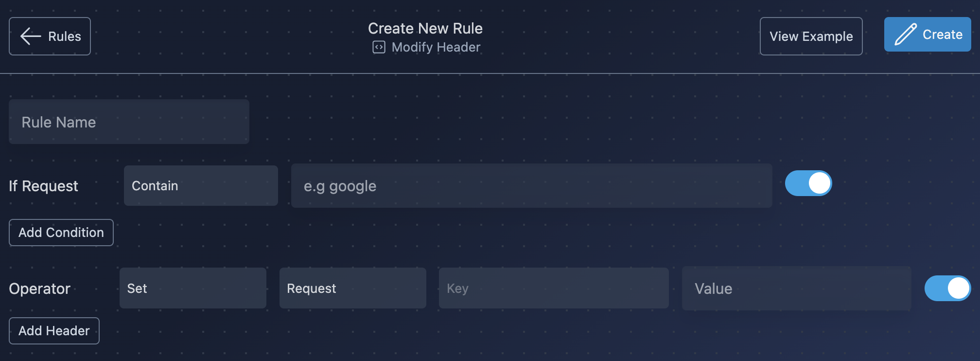Viewport: 980px width, 361px height.
Task: Open the Contain match type dropdown
Action: [x=201, y=185]
